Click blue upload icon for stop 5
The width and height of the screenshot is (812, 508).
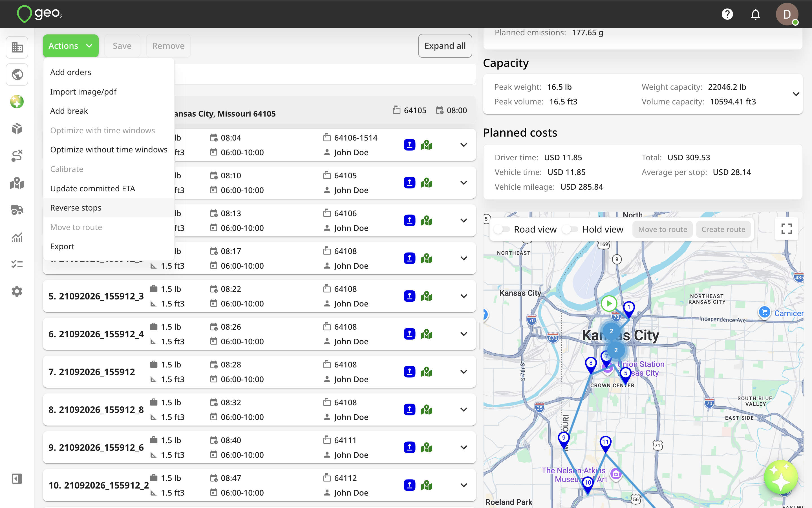409,296
